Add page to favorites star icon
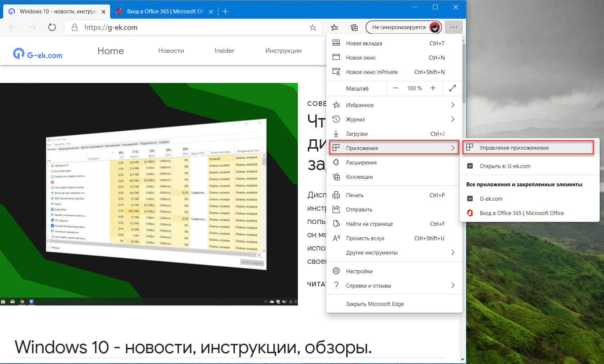This screenshot has height=364, width=604. (x=313, y=27)
